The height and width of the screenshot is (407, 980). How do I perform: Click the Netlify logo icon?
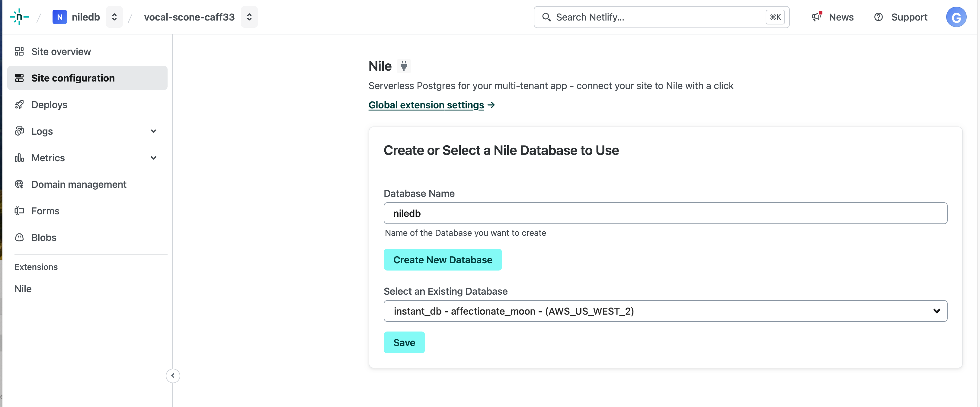coord(19,17)
